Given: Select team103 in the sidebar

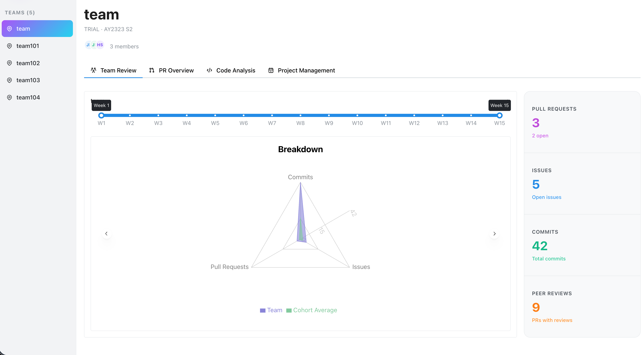Looking at the screenshot, I should click(x=37, y=80).
